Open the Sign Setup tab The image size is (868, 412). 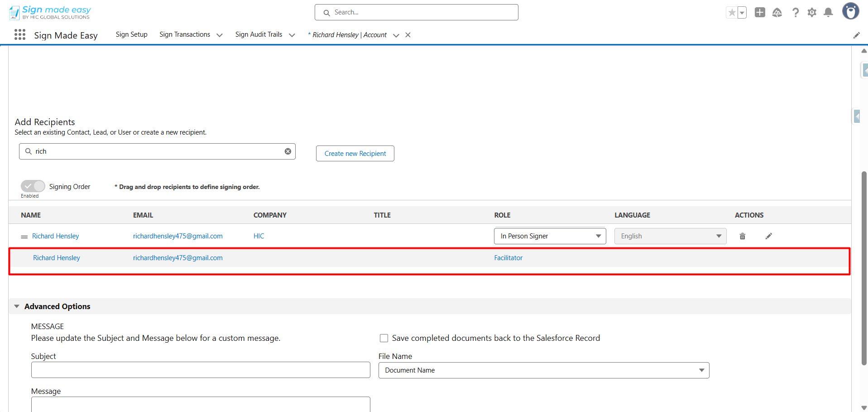click(x=131, y=34)
